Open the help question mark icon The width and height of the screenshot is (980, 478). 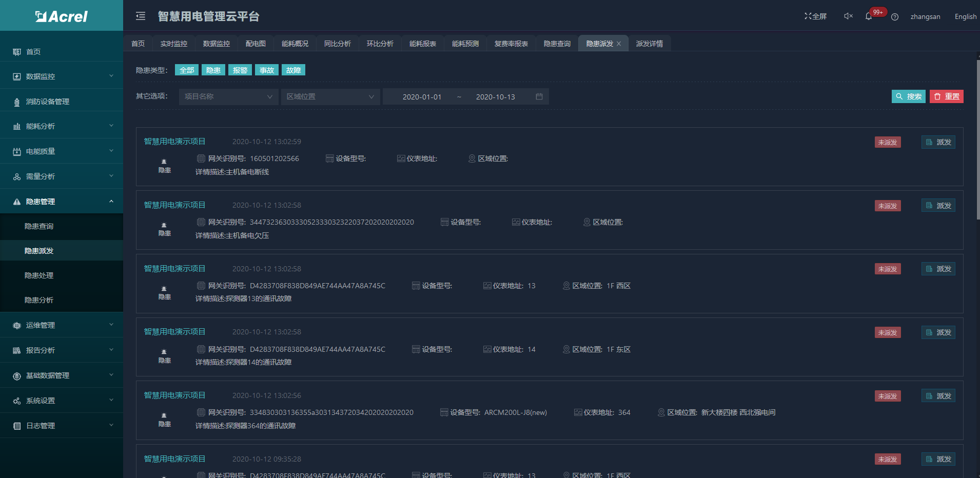coord(895,17)
